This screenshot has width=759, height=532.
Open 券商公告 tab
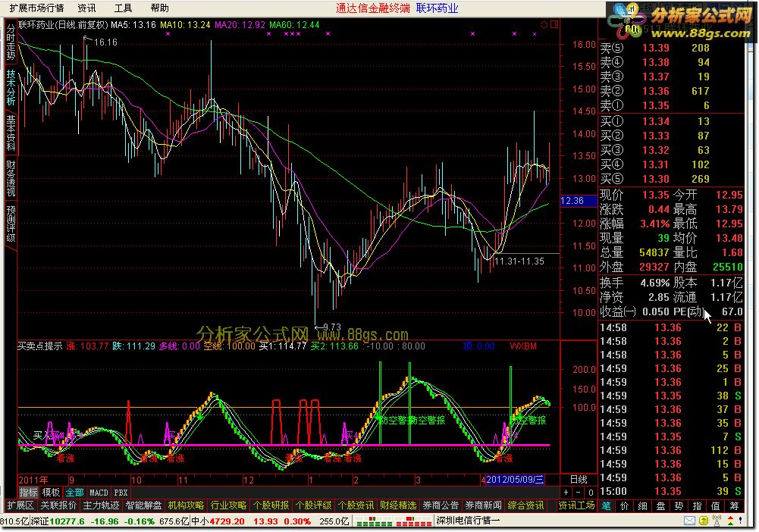[x=441, y=505]
